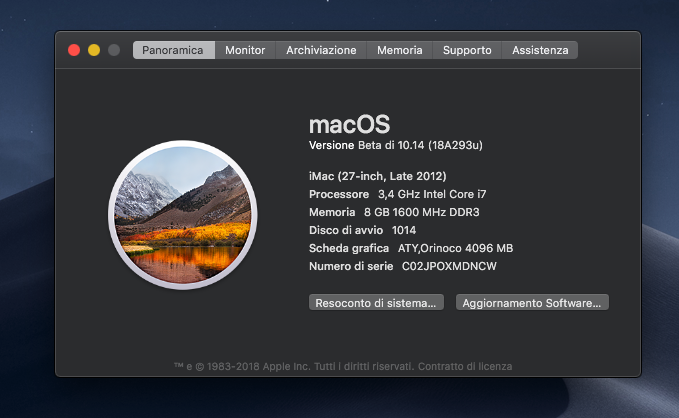Click Aggiornamento Software button
This screenshot has height=418, width=679.
(532, 302)
